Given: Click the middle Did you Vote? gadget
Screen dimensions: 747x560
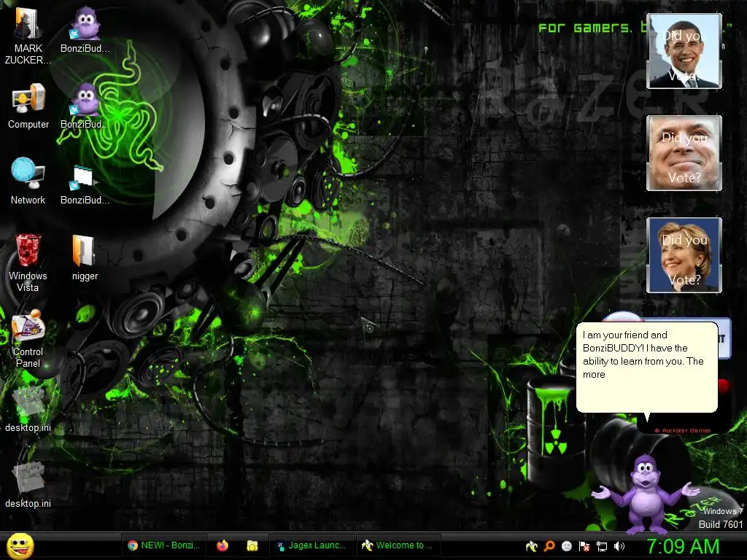Looking at the screenshot, I should click(684, 153).
